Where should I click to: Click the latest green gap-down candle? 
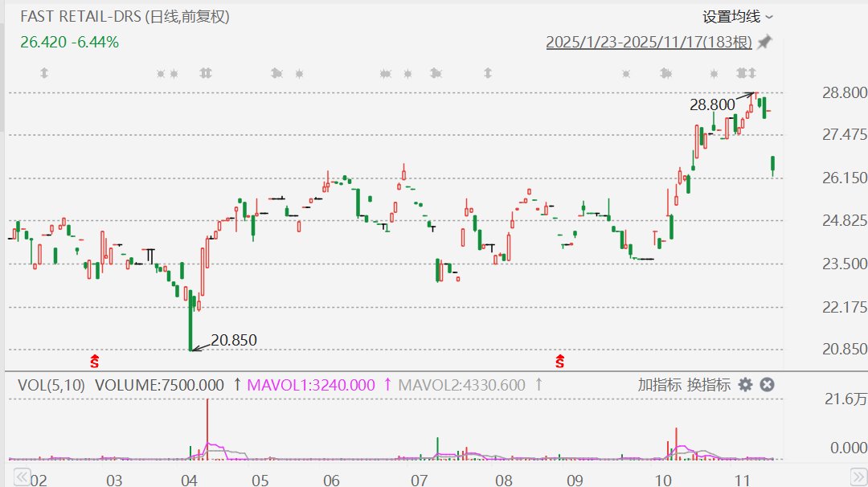(773, 165)
